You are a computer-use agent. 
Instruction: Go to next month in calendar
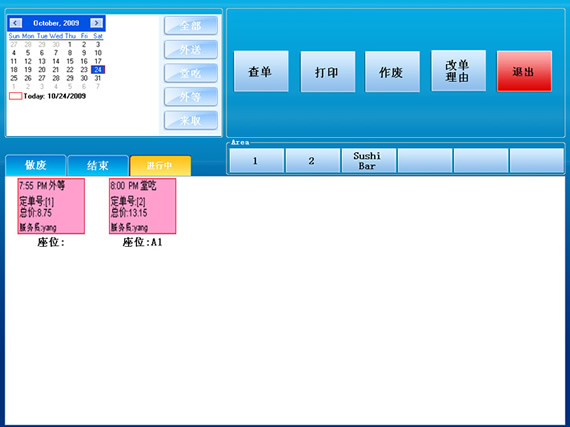coord(96,23)
